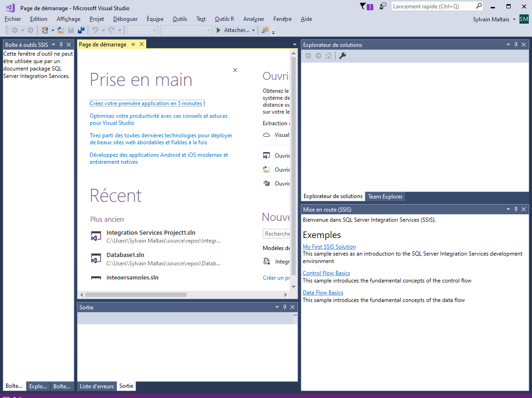The height and width of the screenshot is (398, 532).
Task: Open My First SSIS Solution link
Action: [329, 246]
